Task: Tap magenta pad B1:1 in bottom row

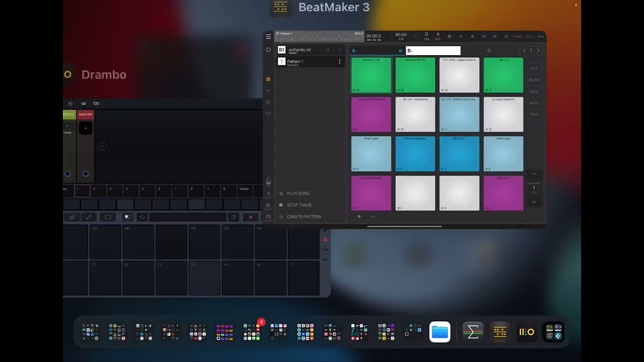Action: point(371,193)
